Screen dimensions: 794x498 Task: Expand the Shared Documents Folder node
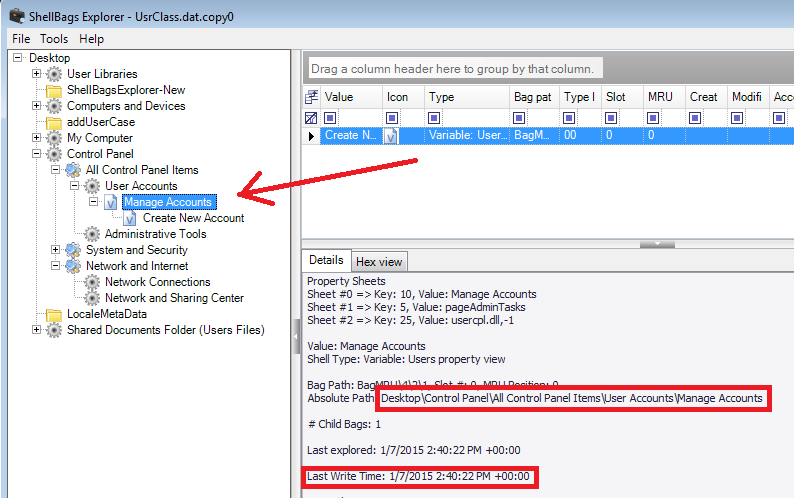37,330
